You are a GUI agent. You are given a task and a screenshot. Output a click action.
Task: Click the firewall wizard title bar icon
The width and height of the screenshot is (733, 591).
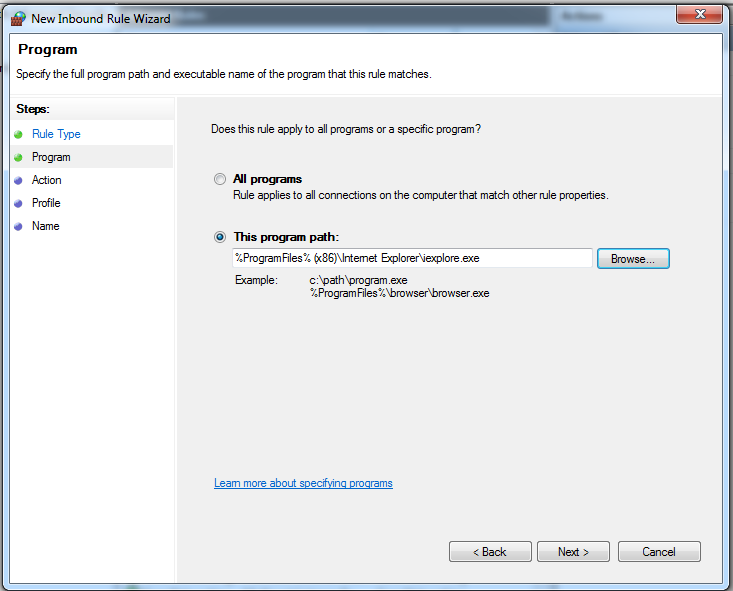point(18,19)
